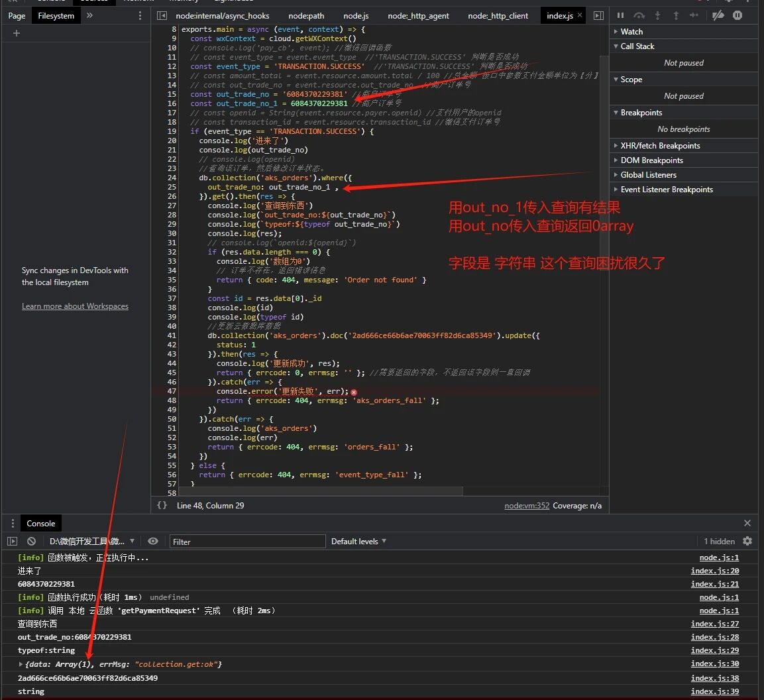Toggle live expression eye icon
The height and width of the screenshot is (700, 764).
click(x=153, y=541)
